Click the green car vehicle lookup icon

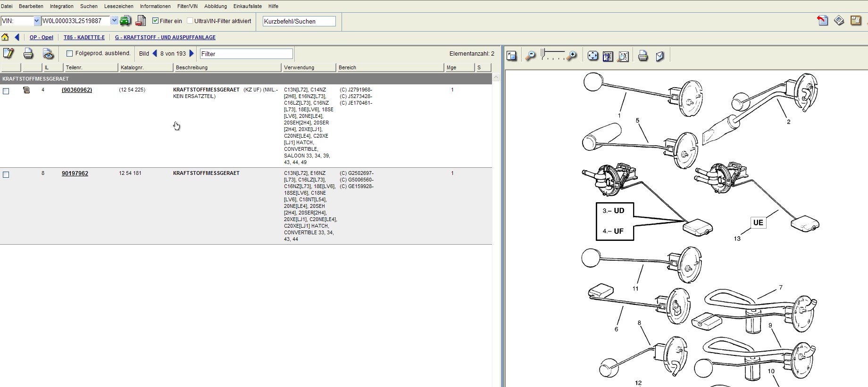tap(125, 21)
